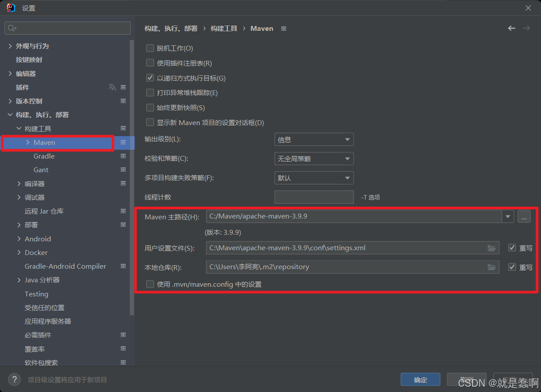Image resolution: width=541 pixels, height=392 pixels.
Task: Browse folder icon for 本地仓库
Action: (x=492, y=267)
